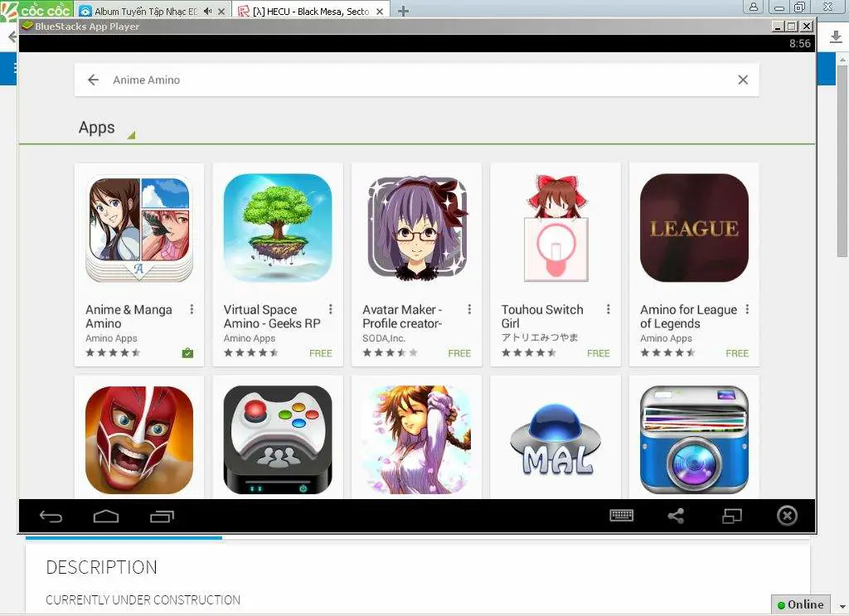849x616 pixels.
Task: Switch to Album Tuyển Tập Nhạc browser tab
Action: pyautogui.click(x=146, y=11)
